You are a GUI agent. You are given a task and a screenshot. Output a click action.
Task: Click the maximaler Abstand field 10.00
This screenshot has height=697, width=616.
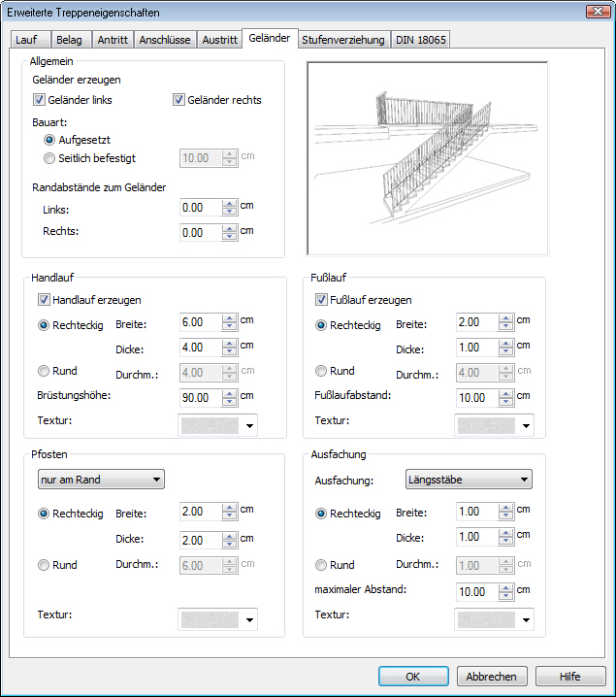tap(477, 591)
